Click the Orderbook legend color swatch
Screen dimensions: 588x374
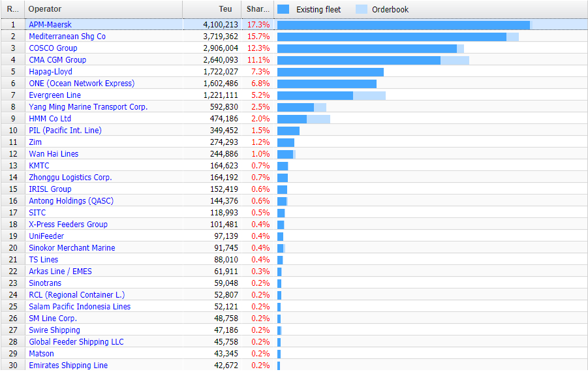[x=361, y=9]
